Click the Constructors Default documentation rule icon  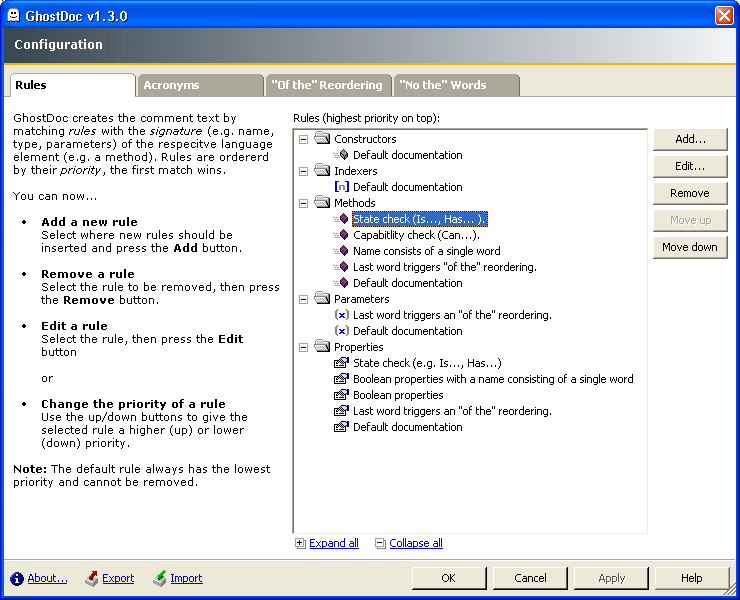pos(341,154)
